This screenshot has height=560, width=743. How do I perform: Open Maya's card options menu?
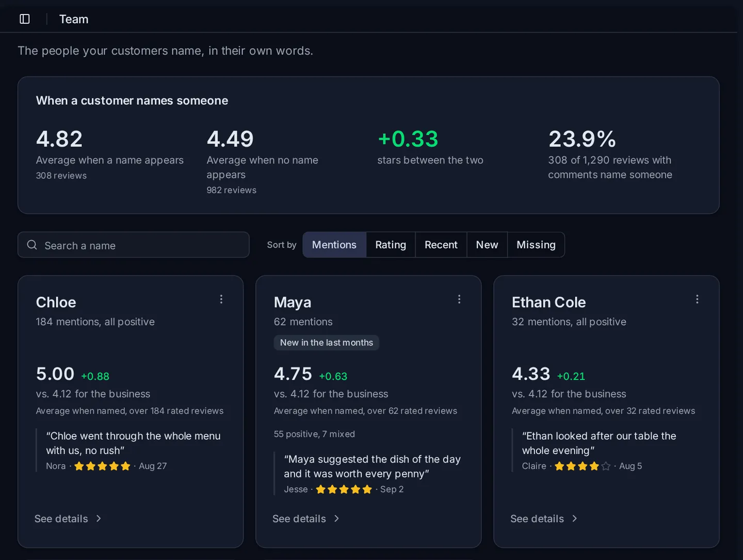coord(459,299)
